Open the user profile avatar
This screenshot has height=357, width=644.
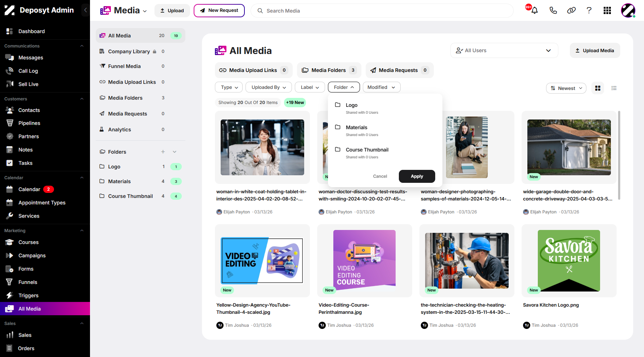pos(628,10)
